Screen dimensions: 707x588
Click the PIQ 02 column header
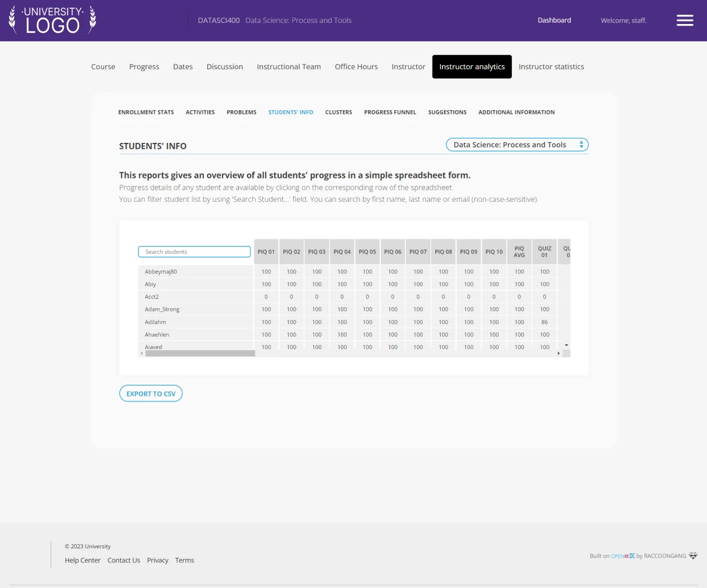(291, 252)
